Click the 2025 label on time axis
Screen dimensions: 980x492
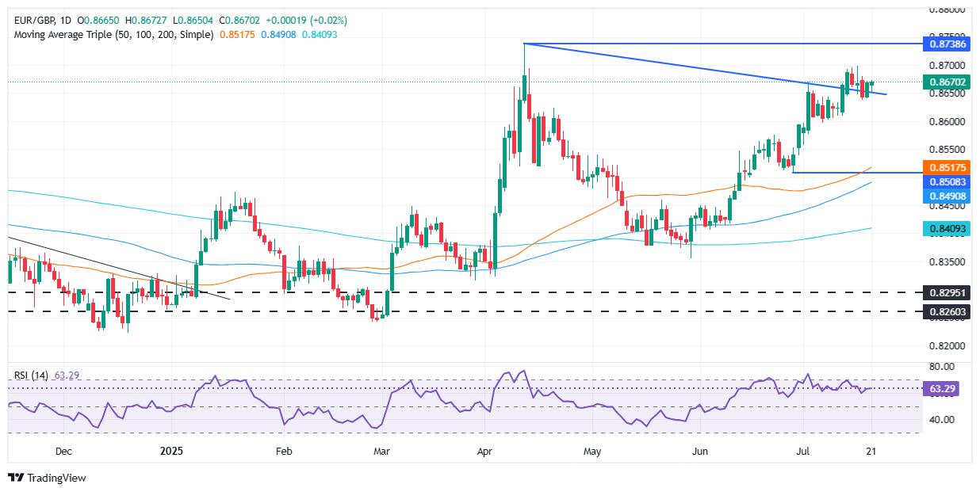[x=171, y=451]
